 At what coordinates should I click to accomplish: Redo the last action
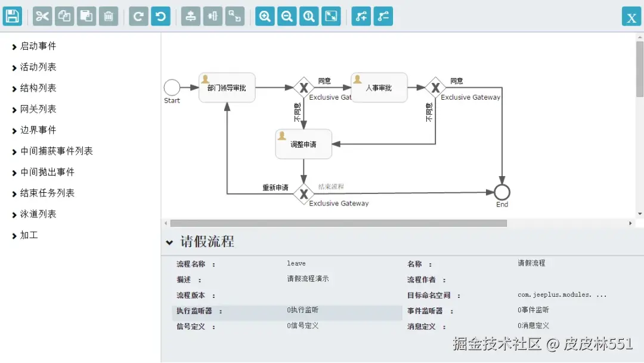coord(138,16)
